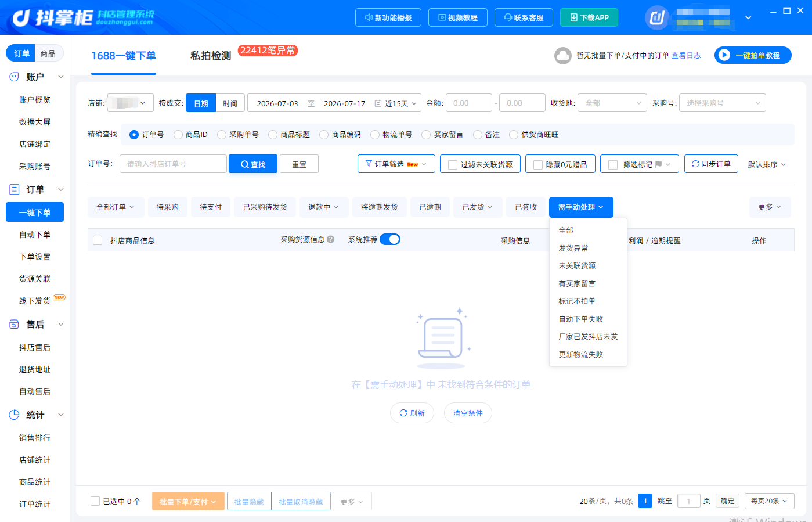The height and width of the screenshot is (522, 812).
Task: Check the 隐藏0元赠品 checkbox
Action: [538, 165]
